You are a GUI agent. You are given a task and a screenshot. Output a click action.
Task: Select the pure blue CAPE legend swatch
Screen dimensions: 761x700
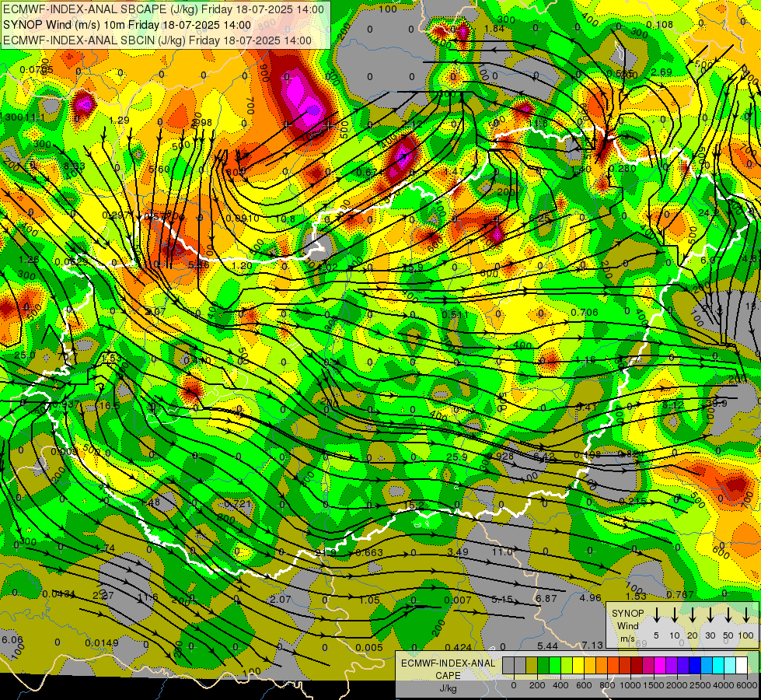coord(695,665)
